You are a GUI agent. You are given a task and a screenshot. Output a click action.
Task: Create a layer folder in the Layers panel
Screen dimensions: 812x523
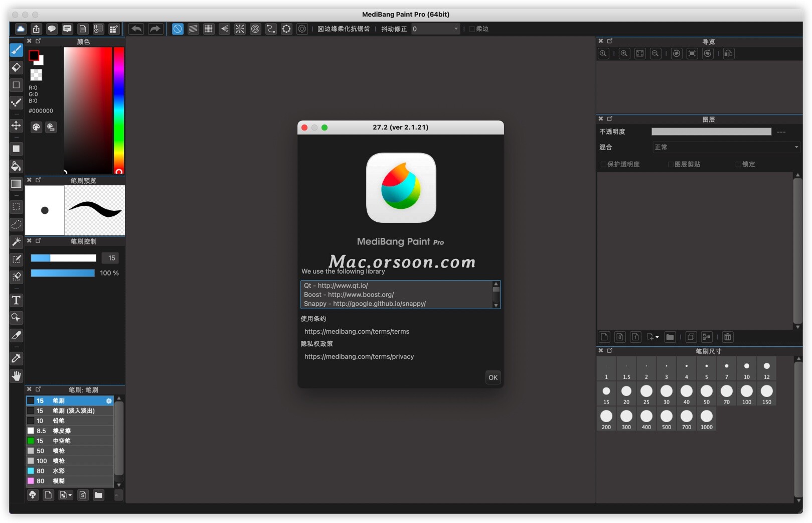(x=670, y=337)
